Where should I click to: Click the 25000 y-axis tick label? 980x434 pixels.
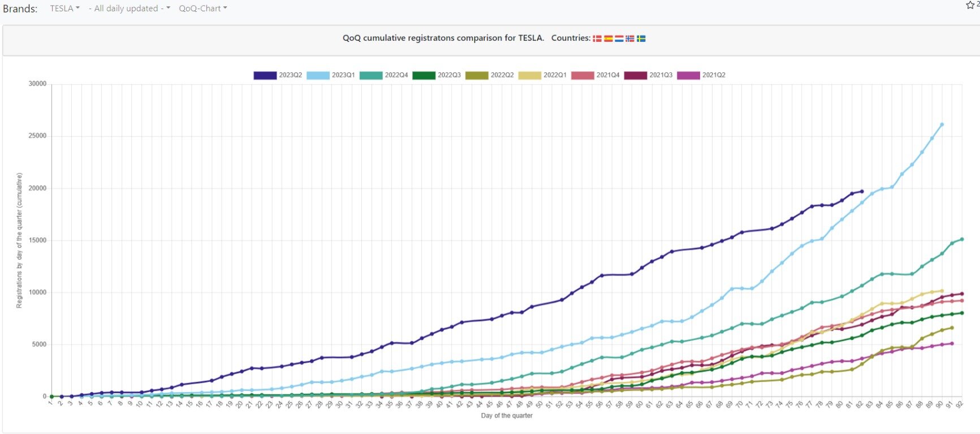click(37, 136)
